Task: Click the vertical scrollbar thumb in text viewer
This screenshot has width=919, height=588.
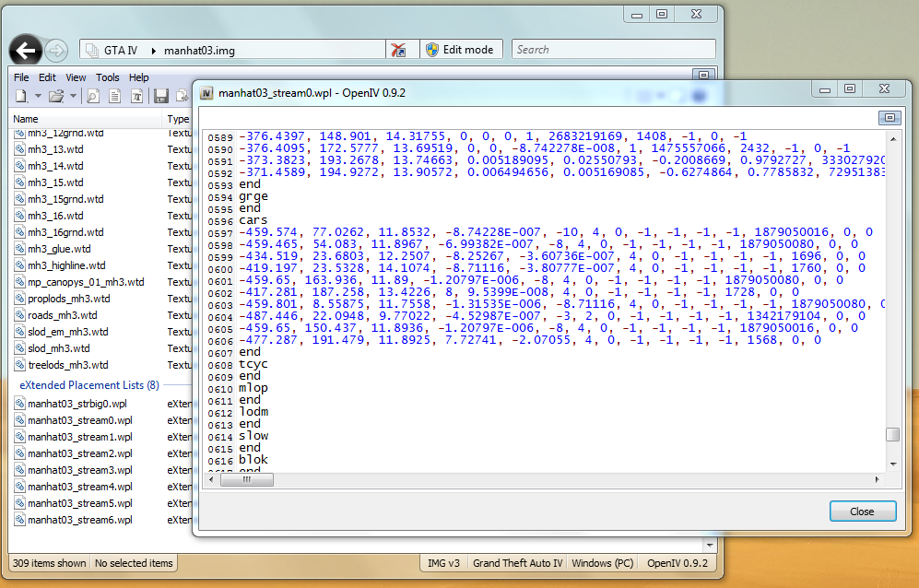Action: [891, 435]
